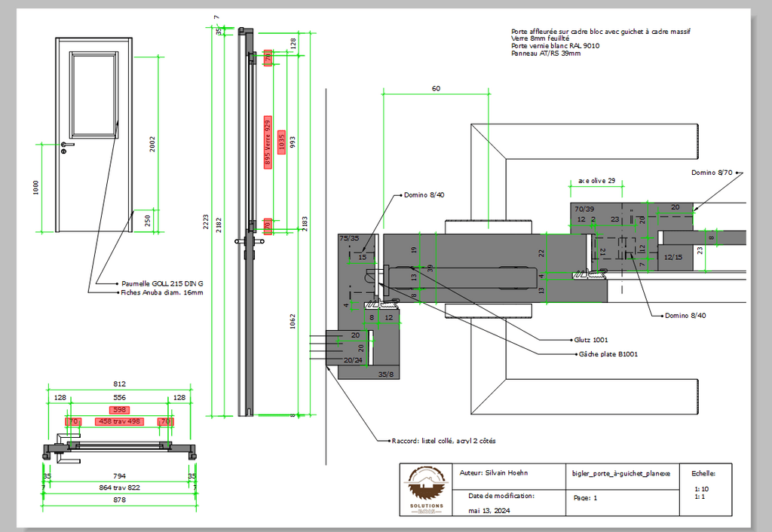Click the '878' overall width dimension
Image resolution: width=772 pixels, height=532 pixels.
120,500
